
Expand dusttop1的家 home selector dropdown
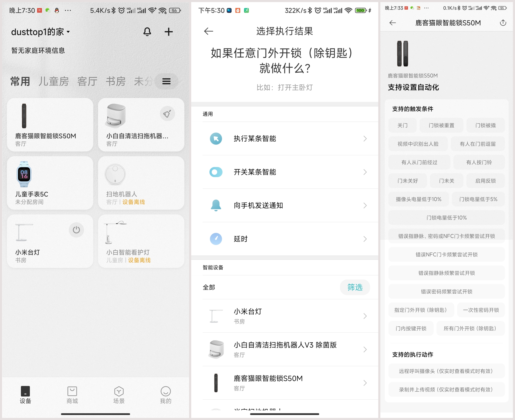pyautogui.click(x=41, y=32)
